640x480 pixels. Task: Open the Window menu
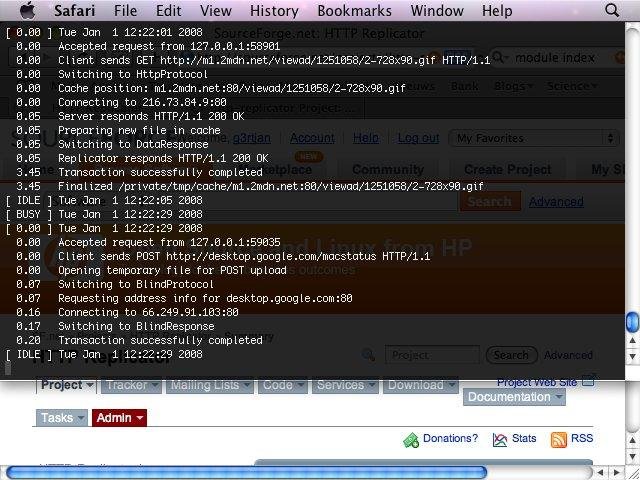click(x=437, y=11)
